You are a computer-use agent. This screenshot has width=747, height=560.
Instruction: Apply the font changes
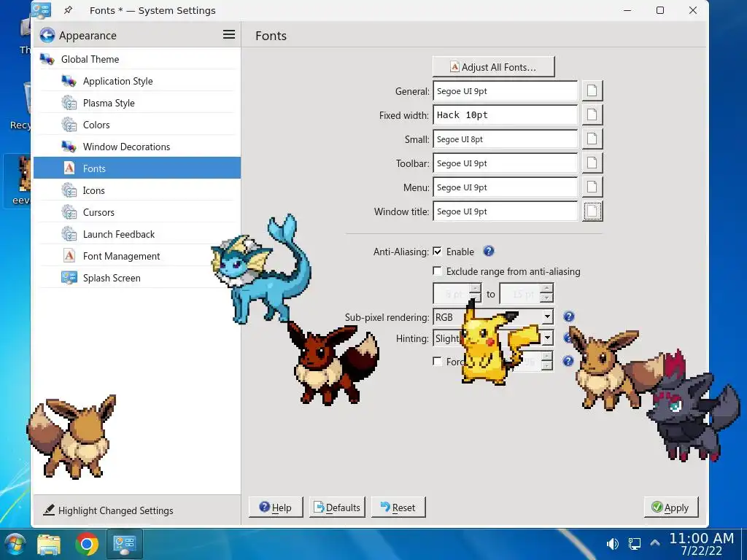tap(671, 507)
